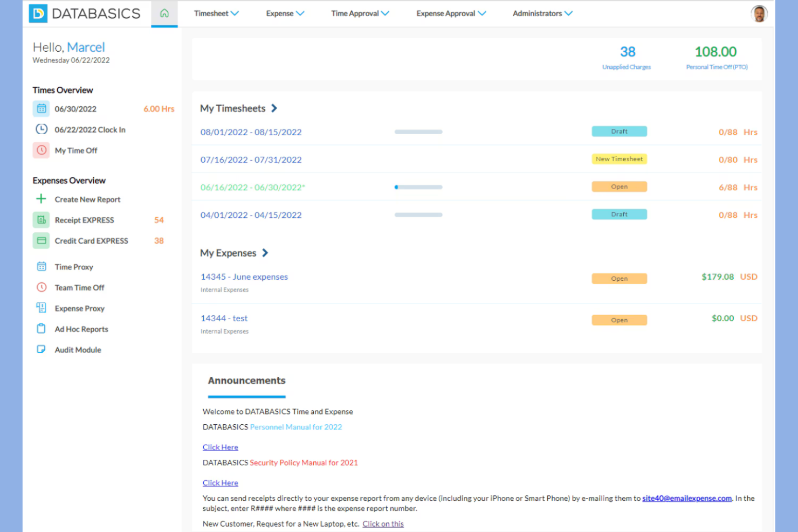The height and width of the screenshot is (532, 798).
Task: Click the Ad Hoc Reports clipboard icon
Action: point(41,329)
